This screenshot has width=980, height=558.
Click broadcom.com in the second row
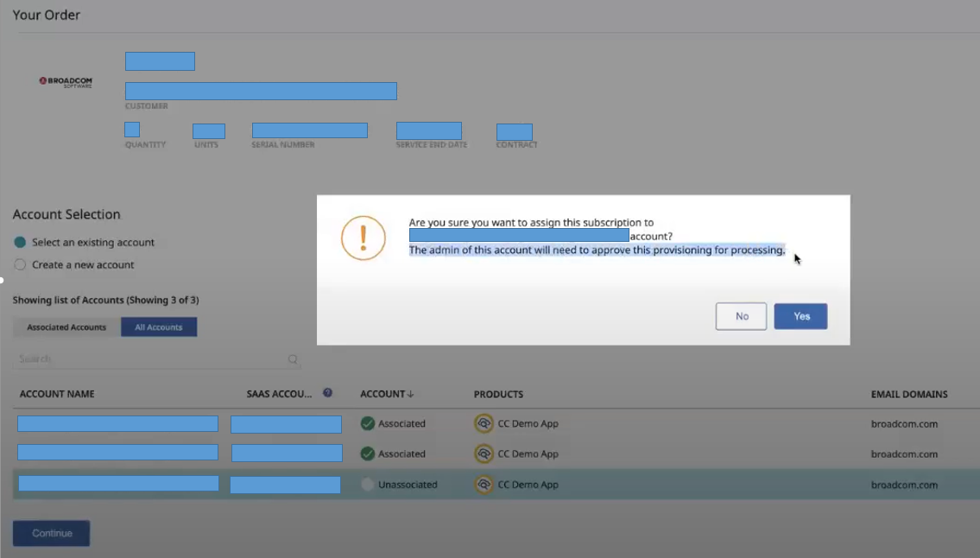pyautogui.click(x=904, y=454)
